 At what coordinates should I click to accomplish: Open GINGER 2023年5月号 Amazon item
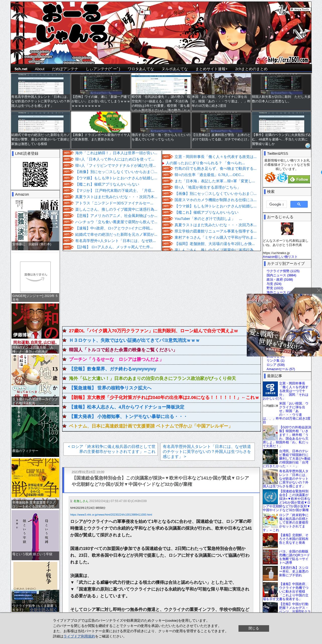[x=35, y=277]
